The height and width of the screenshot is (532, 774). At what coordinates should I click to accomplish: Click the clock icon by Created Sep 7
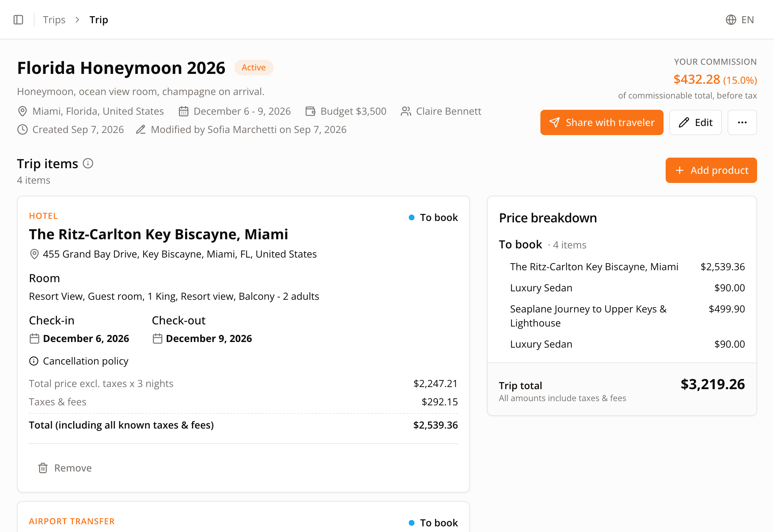click(23, 129)
